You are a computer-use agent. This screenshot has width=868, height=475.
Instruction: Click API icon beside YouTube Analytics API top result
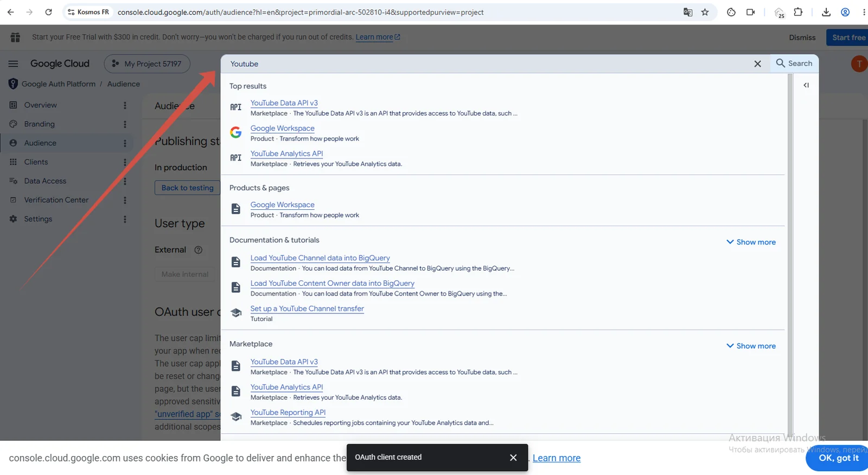click(x=235, y=158)
